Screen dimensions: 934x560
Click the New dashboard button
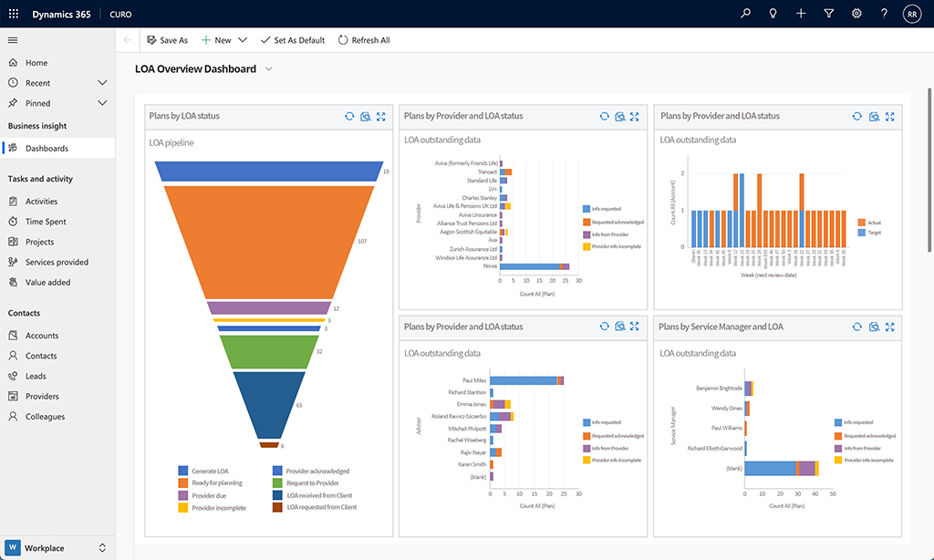(216, 40)
